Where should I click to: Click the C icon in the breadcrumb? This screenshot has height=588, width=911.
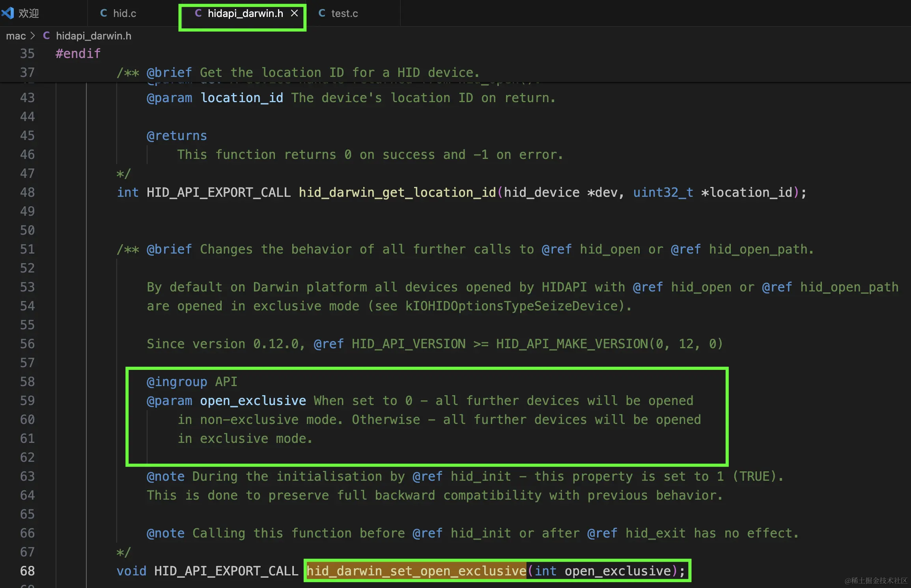47,36
